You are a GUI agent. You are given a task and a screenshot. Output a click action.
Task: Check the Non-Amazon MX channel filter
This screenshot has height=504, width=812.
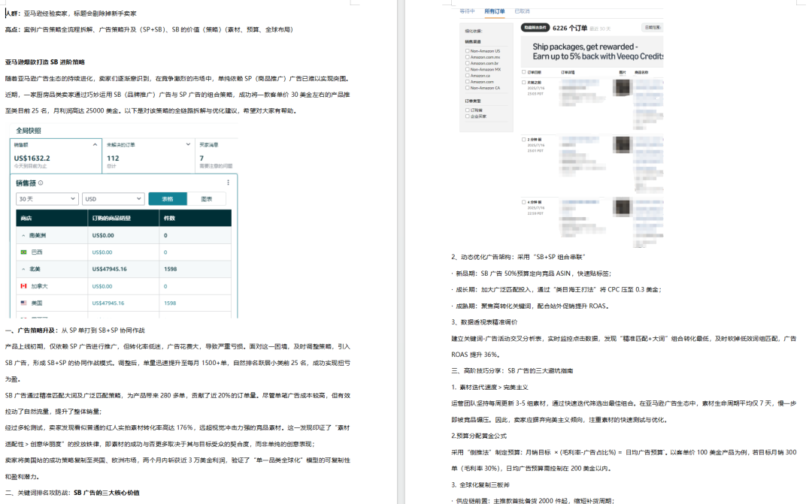click(x=467, y=69)
